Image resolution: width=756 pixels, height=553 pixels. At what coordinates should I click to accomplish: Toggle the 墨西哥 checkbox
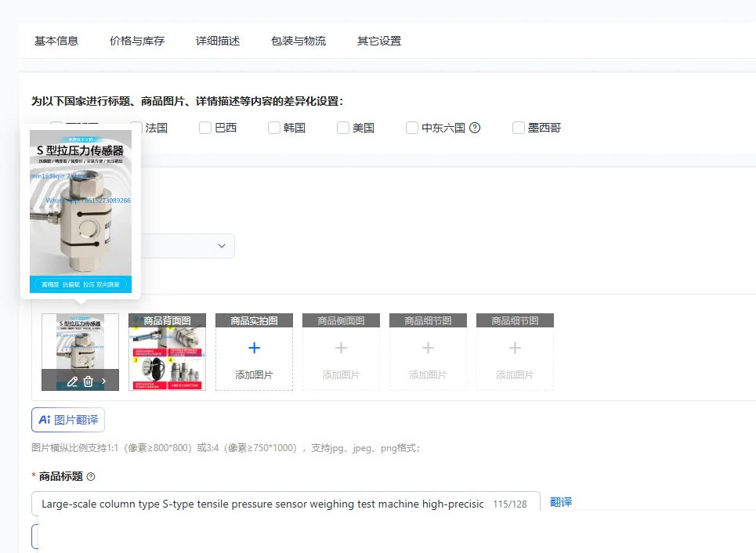tap(519, 128)
